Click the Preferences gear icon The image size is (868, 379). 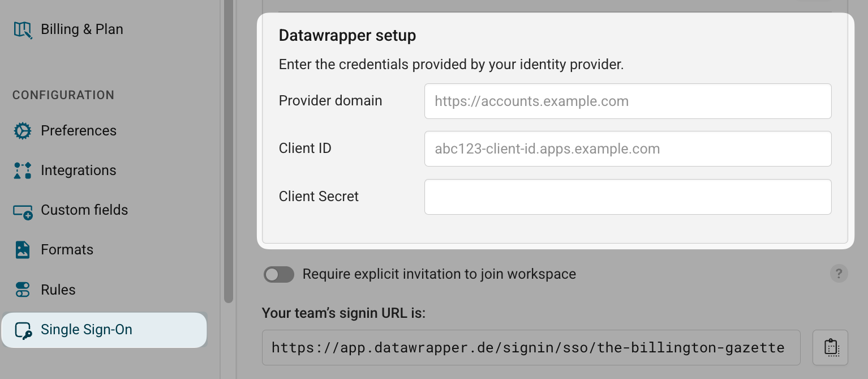coord(23,131)
